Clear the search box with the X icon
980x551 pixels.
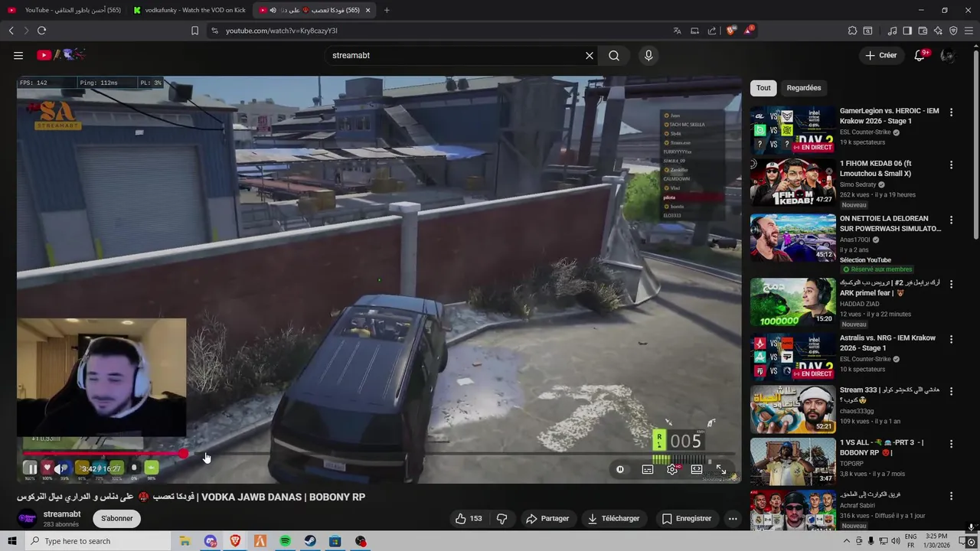590,55
